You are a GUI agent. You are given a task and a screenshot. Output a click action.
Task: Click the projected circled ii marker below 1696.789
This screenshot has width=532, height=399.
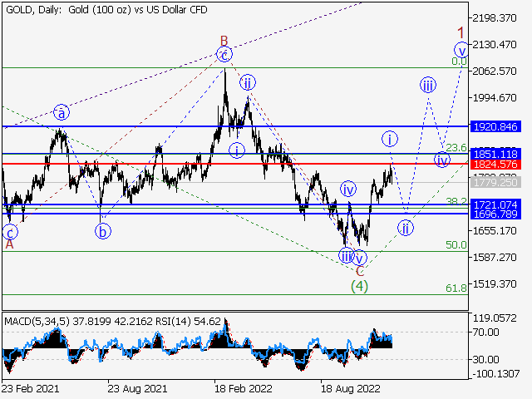[x=406, y=229]
